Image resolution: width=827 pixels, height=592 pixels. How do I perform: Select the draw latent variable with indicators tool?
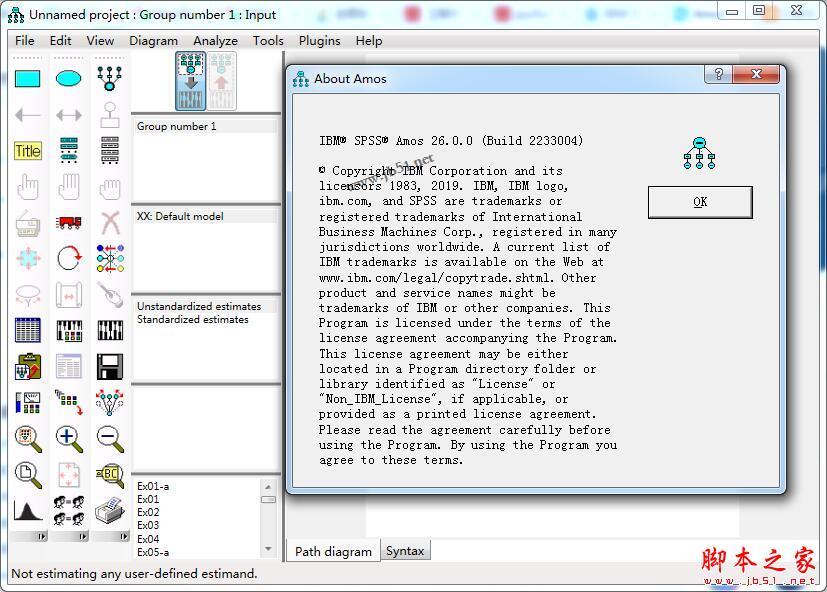[x=110, y=79]
